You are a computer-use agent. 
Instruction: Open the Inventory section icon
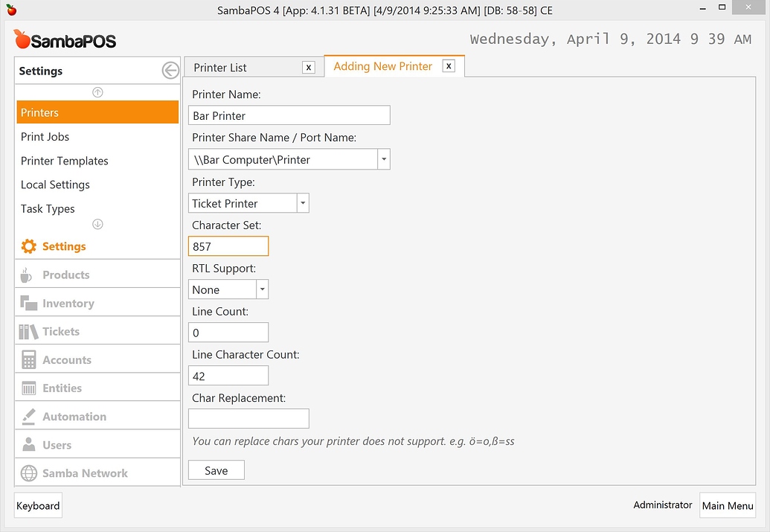(29, 303)
